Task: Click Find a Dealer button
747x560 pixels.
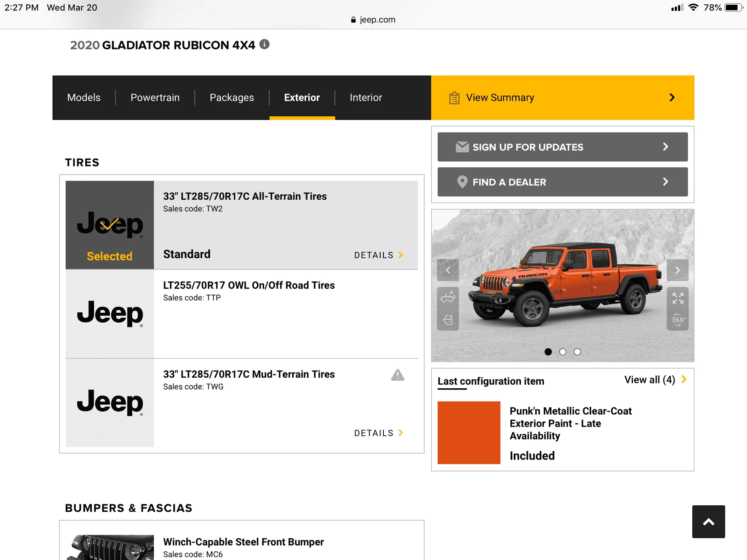Action: pos(563,182)
